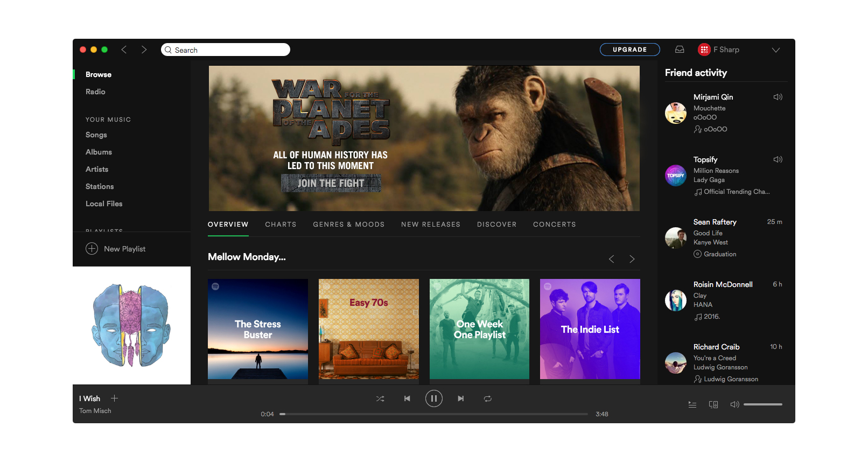Open the Graduation album link
The width and height of the screenshot is (868, 462).
(715, 254)
